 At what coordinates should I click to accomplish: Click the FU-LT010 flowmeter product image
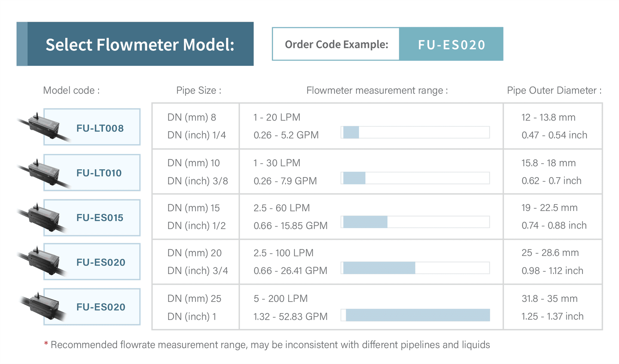tap(43, 172)
